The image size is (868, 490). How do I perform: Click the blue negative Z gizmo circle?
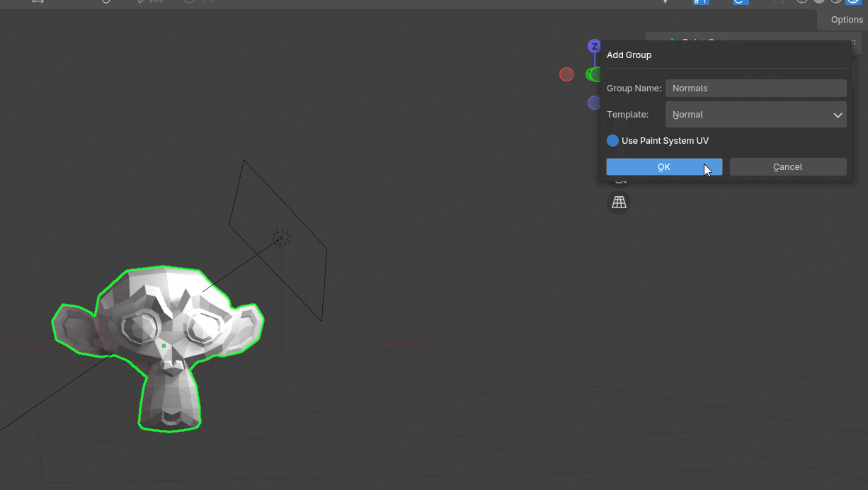click(x=593, y=103)
